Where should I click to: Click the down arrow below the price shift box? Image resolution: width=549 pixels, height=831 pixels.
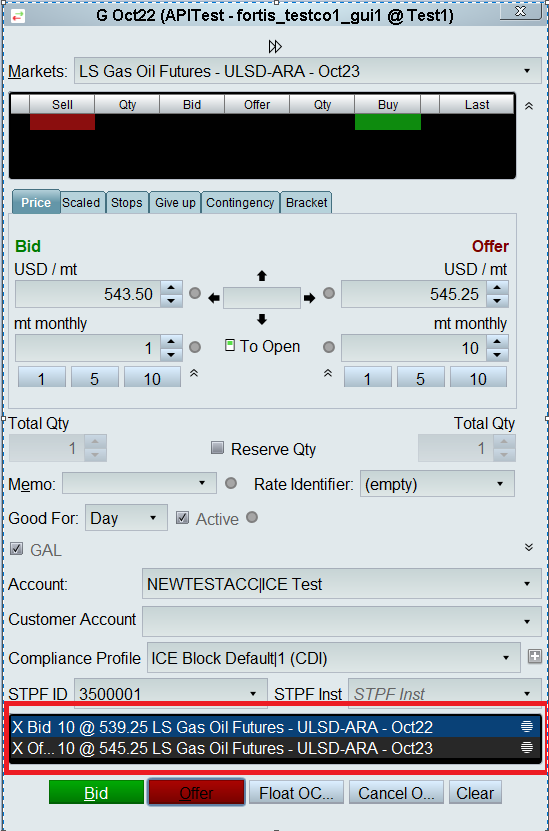[262, 319]
